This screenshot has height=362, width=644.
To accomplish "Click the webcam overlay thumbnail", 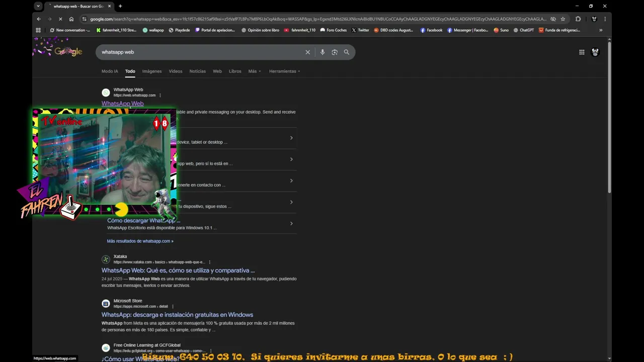I will [x=105, y=162].
